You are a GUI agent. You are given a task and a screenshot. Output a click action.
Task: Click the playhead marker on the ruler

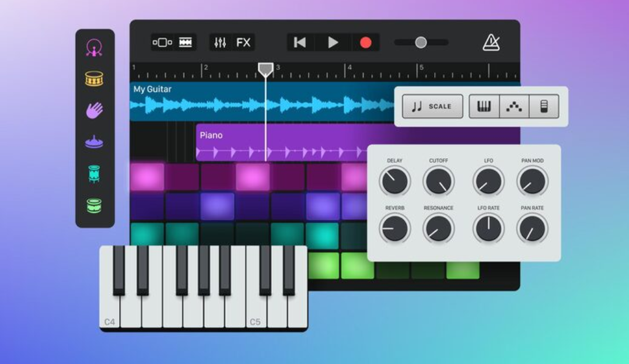coord(265,69)
